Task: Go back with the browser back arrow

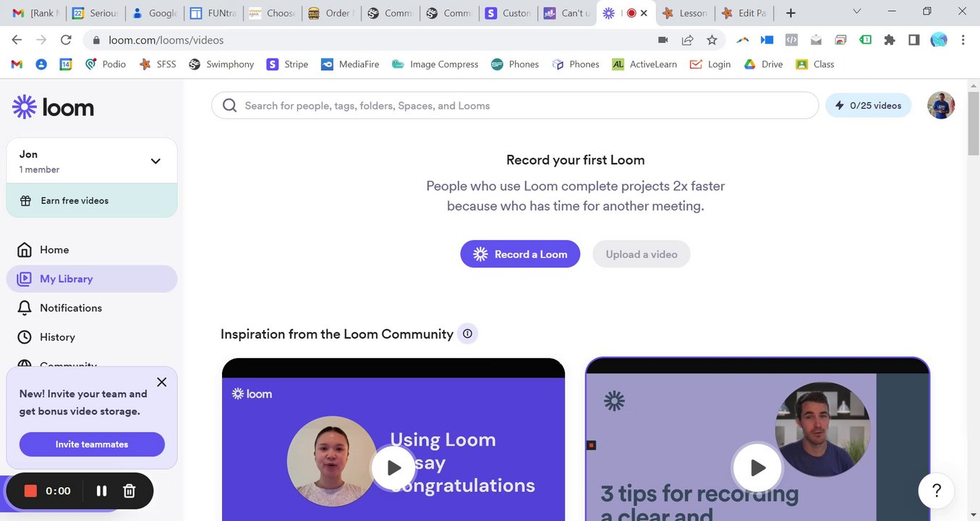Action: tap(17, 41)
